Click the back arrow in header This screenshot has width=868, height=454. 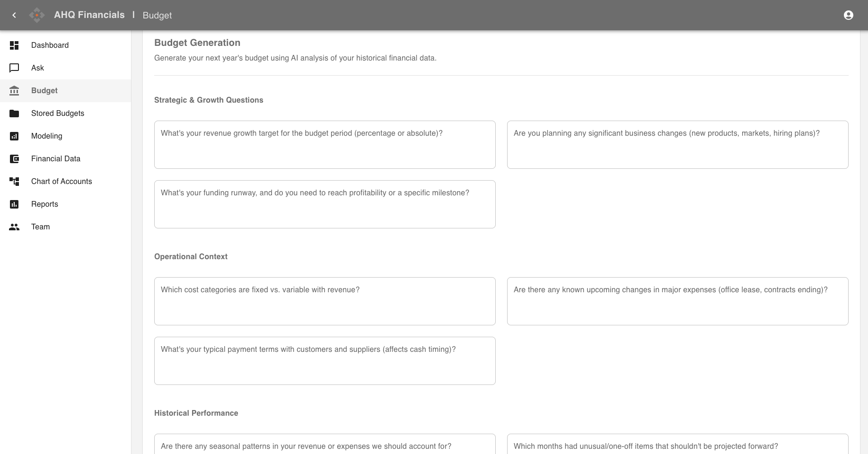(14, 15)
